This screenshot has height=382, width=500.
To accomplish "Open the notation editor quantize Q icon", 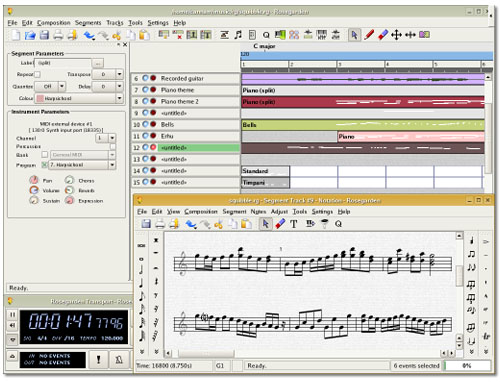I will click(x=338, y=224).
